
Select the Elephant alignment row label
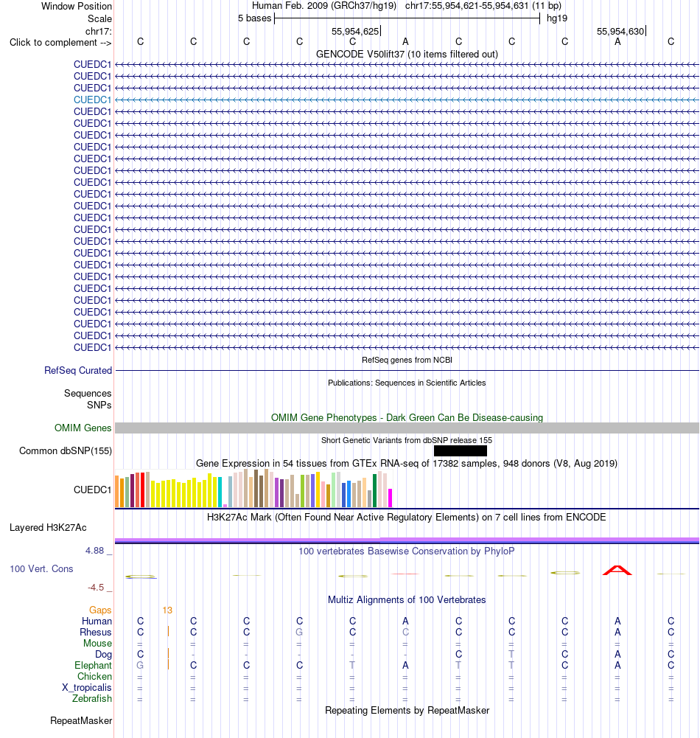coord(93,665)
